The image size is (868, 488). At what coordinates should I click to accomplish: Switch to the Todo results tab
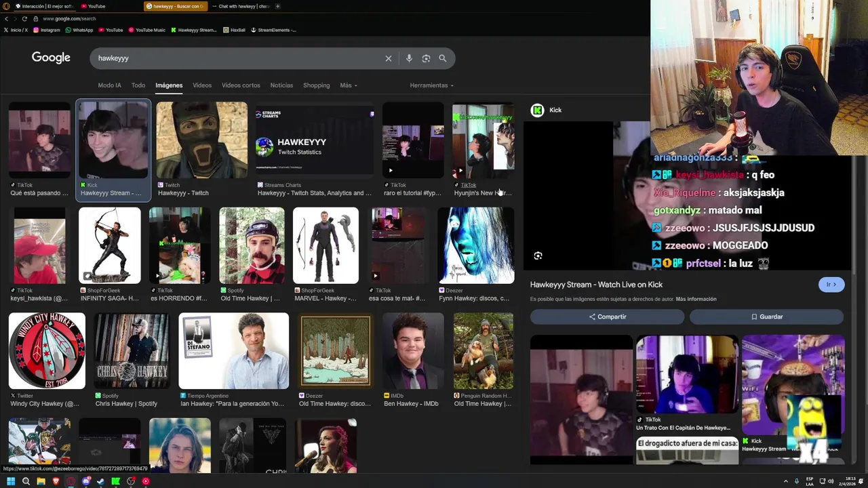pos(138,85)
